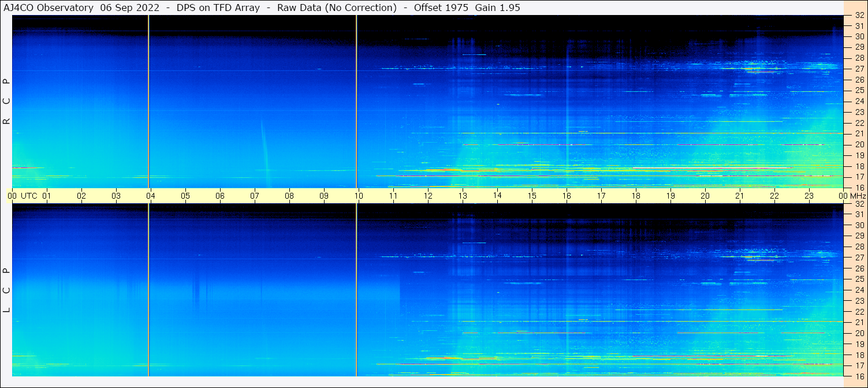Click the 10 UTC vertical marker in the LCP spectrogram
The width and height of the screenshot is (868, 388).
[x=356, y=290]
